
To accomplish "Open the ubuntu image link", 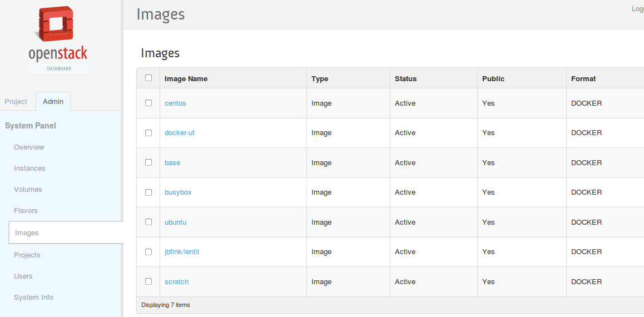I will (176, 222).
